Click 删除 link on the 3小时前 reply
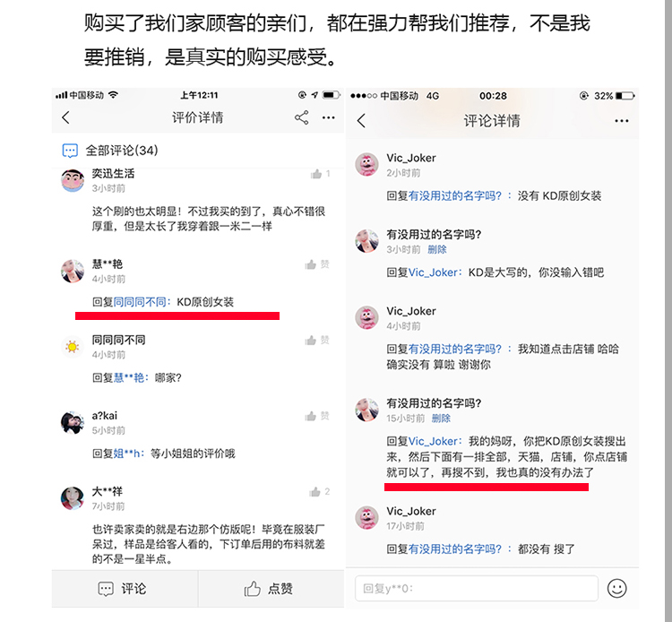The height and width of the screenshot is (622, 672). coord(437,249)
